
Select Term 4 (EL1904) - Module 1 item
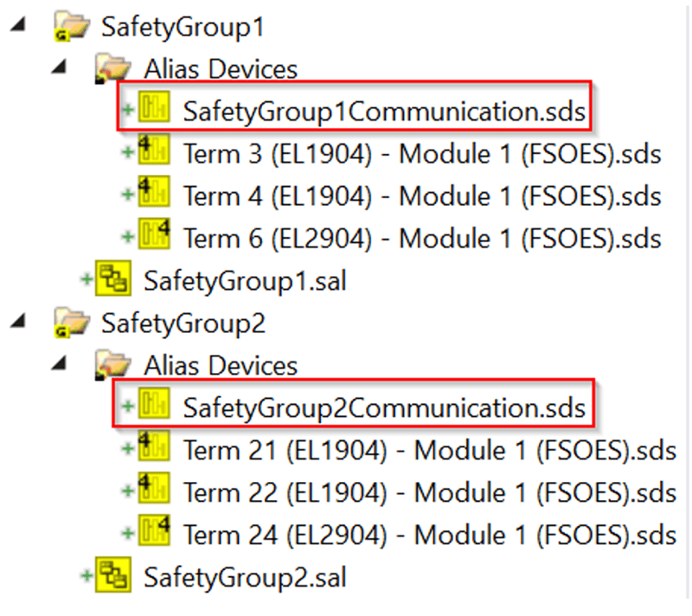pos(422,196)
